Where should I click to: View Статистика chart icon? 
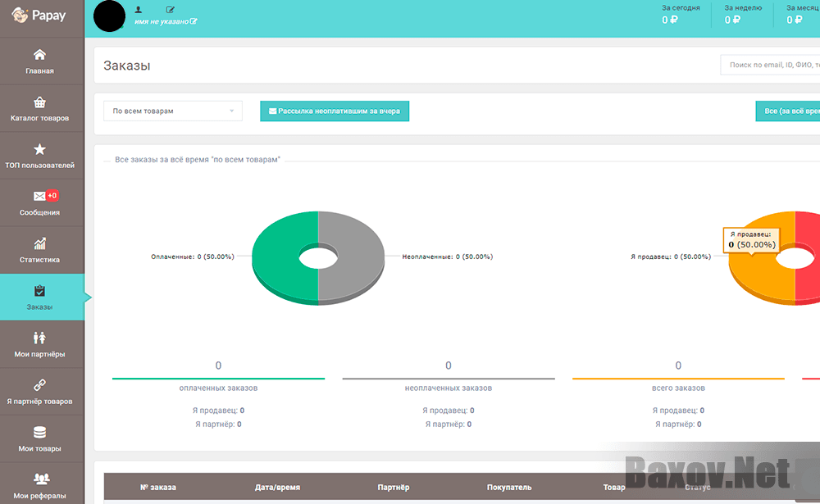[x=40, y=243]
